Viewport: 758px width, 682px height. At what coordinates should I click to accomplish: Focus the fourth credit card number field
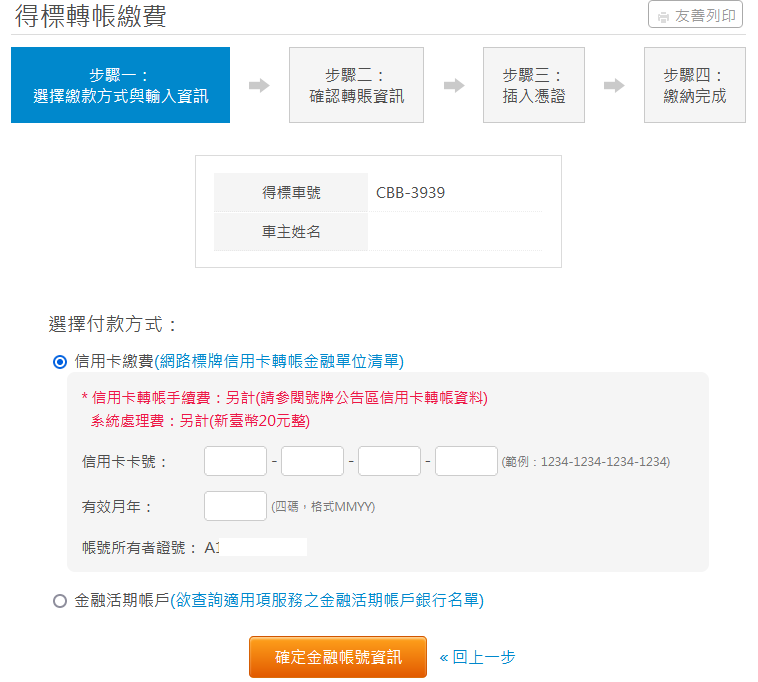tap(466, 461)
